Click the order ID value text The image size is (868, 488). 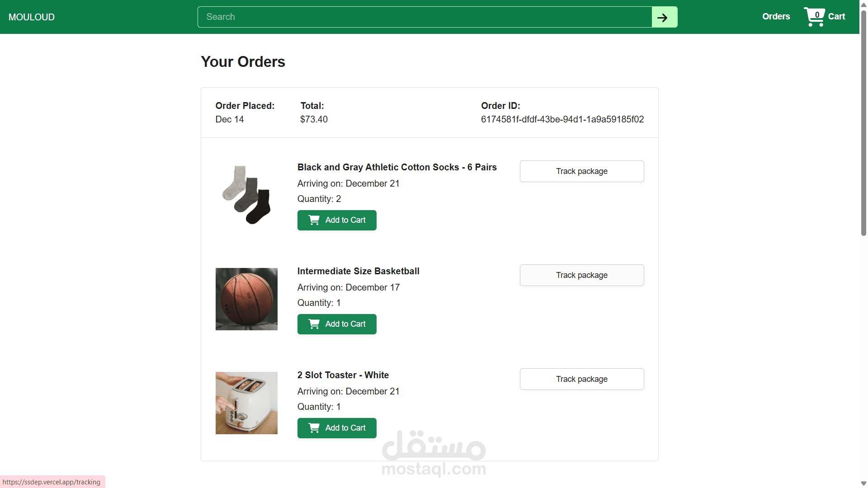[x=562, y=119]
